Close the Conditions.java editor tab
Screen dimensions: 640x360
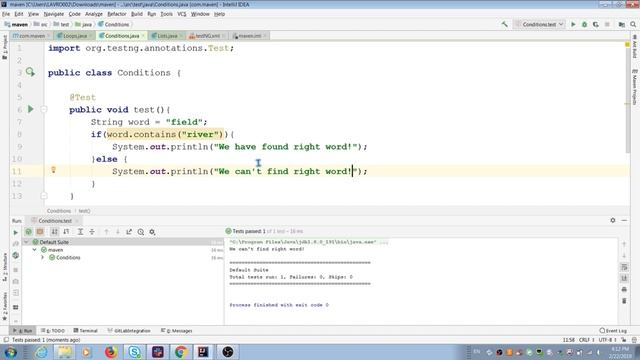click(x=143, y=36)
